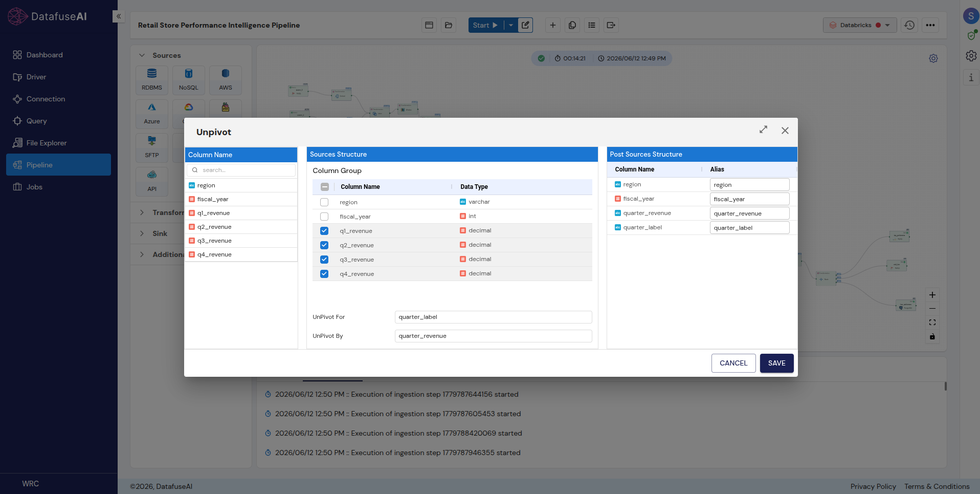Zoom in the canvas with plus control
The height and width of the screenshot is (494, 980).
[x=932, y=295]
